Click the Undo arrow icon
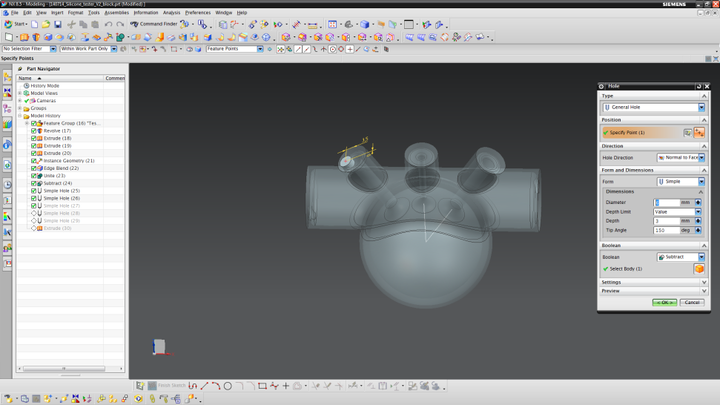 point(108,24)
